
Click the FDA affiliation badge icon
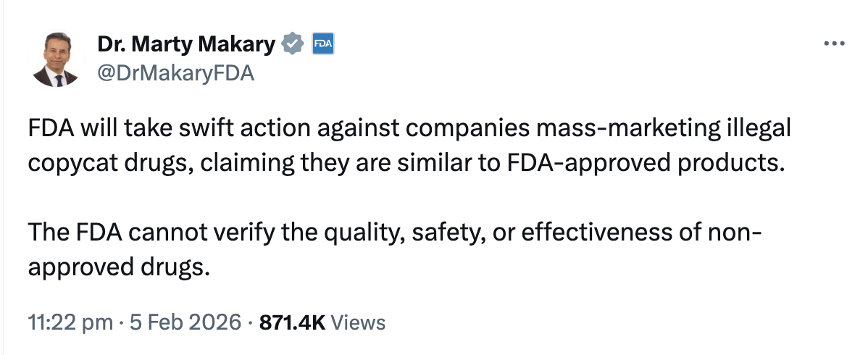[x=321, y=45]
